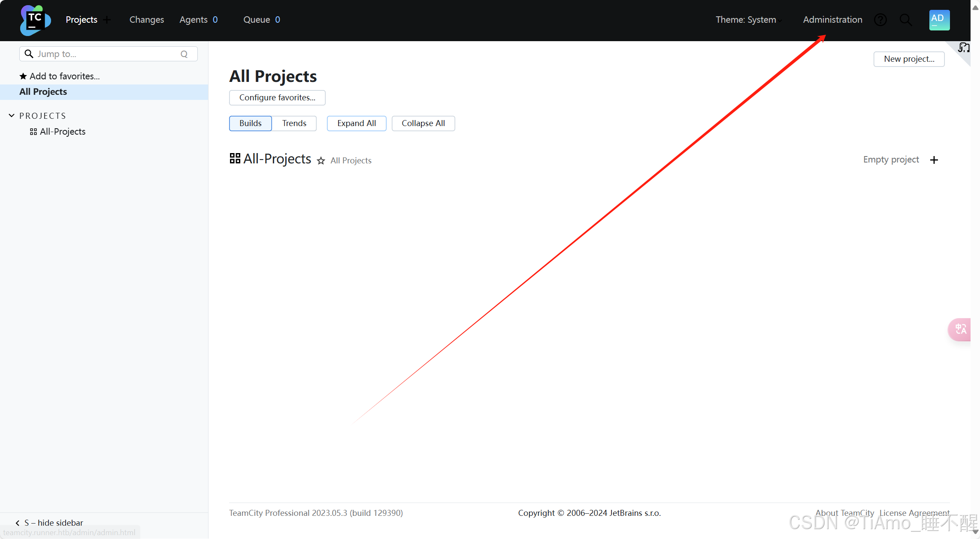Click the corner UI switch icon

point(964,48)
